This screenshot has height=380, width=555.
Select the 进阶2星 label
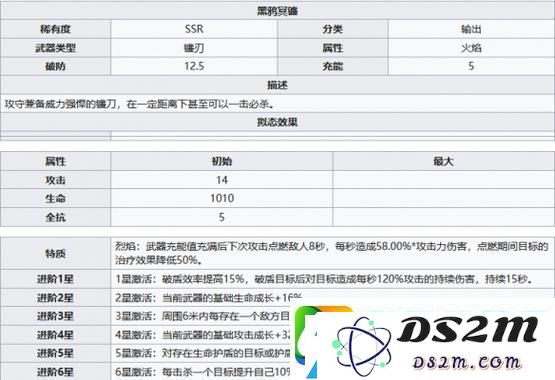(x=55, y=298)
